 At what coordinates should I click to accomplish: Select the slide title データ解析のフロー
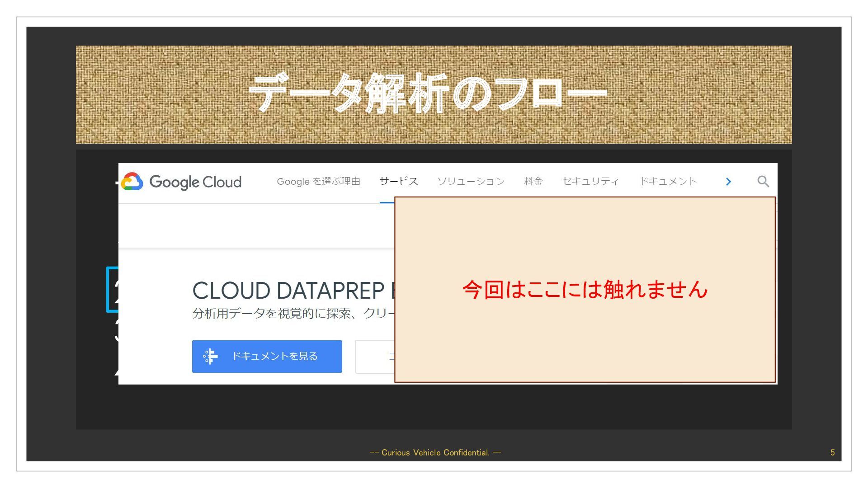point(428,94)
